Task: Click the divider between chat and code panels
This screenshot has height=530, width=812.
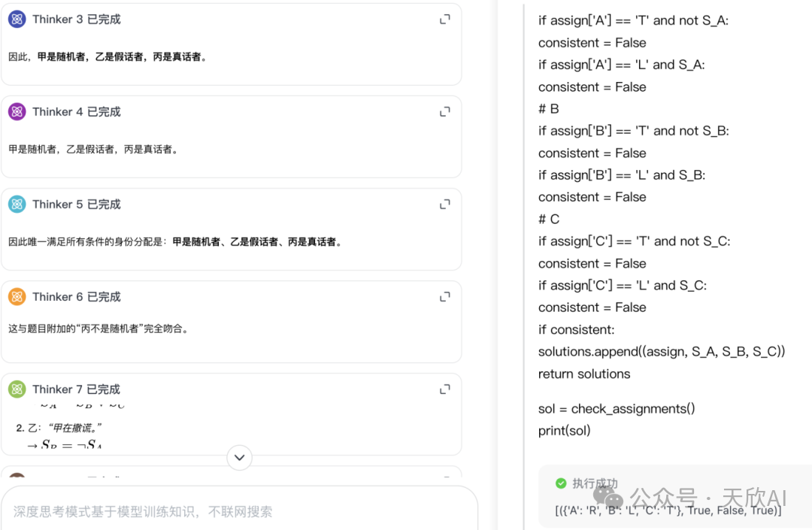Action: click(496, 265)
